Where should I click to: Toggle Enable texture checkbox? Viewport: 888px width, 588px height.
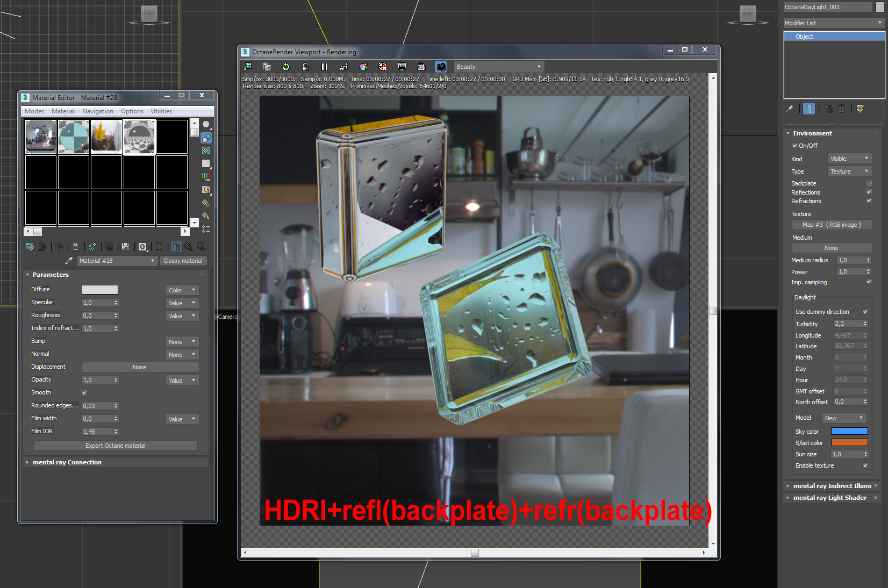tap(865, 465)
